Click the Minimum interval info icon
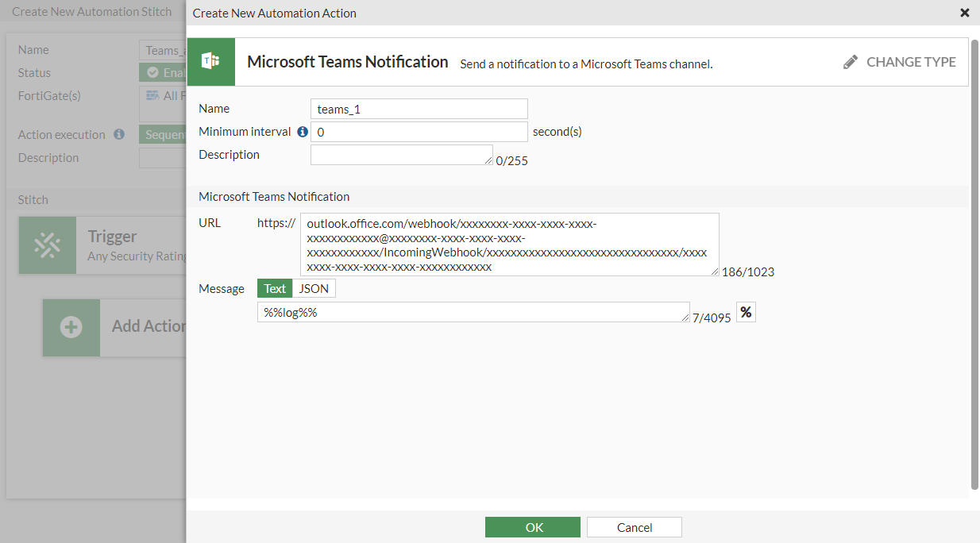The width and height of the screenshot is (980, 543). coord(303,131)
